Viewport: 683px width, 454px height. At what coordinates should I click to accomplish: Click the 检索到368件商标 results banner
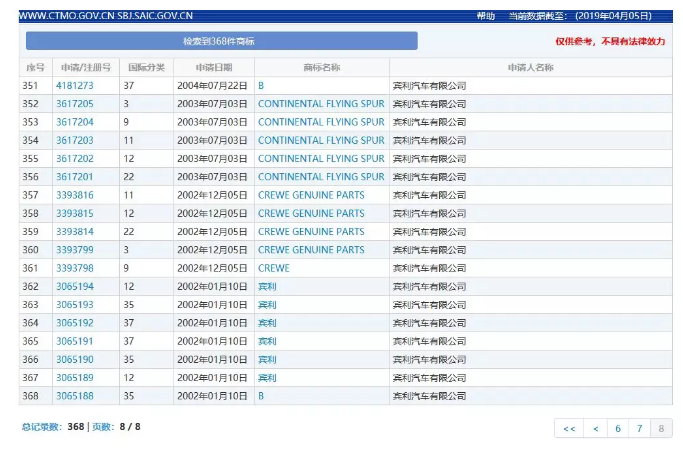tap(221, 42)
